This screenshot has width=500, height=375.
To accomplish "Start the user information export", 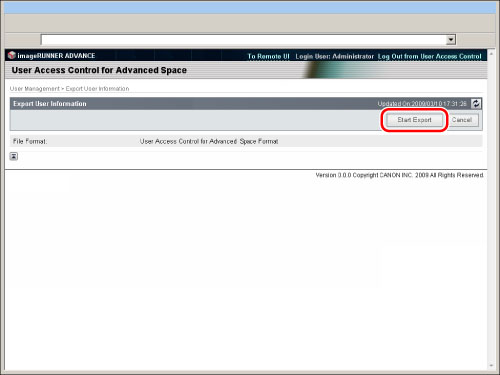I will coord(414,120).
